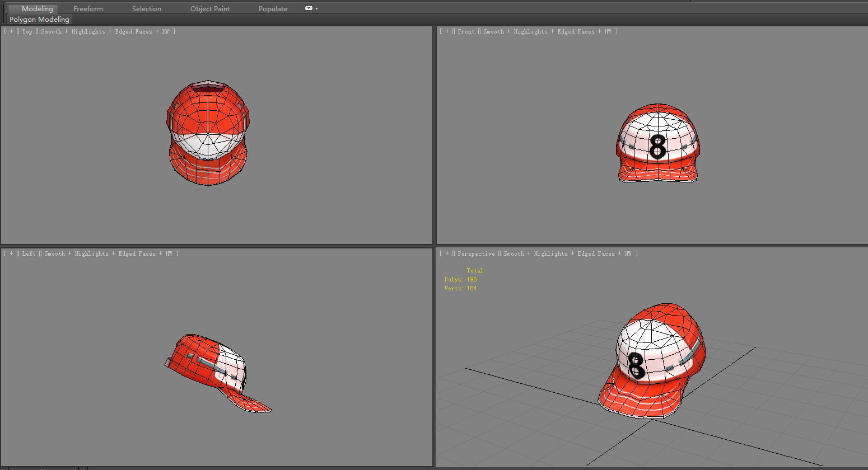Open the Selection ribbon tab
Screen dimensions: 868x470
tap(146, 8)
